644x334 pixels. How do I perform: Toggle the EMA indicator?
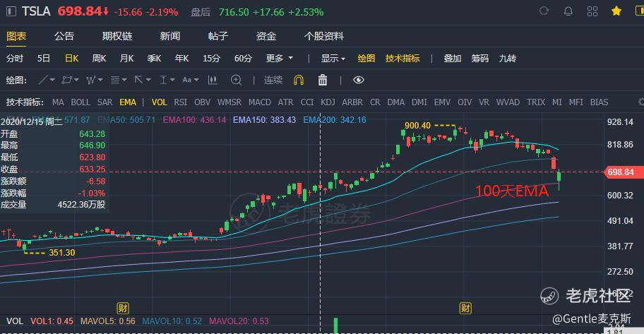(x=128, y=102)
